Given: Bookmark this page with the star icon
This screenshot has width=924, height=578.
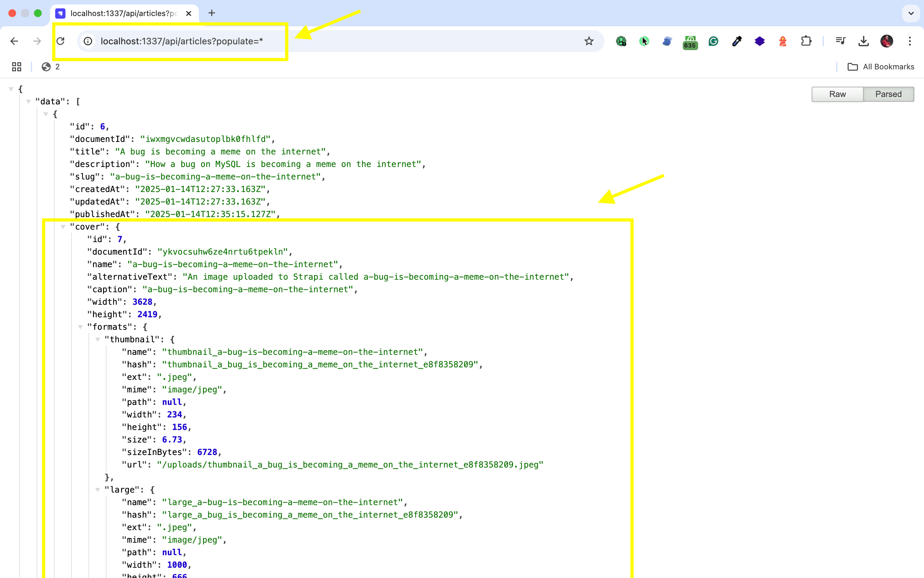Looking at the screenshot, I should 589,41.
